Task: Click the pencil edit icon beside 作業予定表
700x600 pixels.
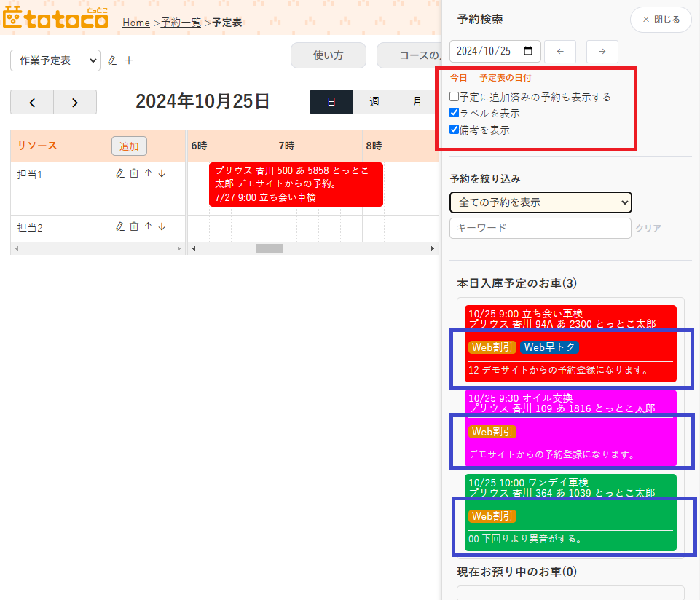Action: coord(111,60)
